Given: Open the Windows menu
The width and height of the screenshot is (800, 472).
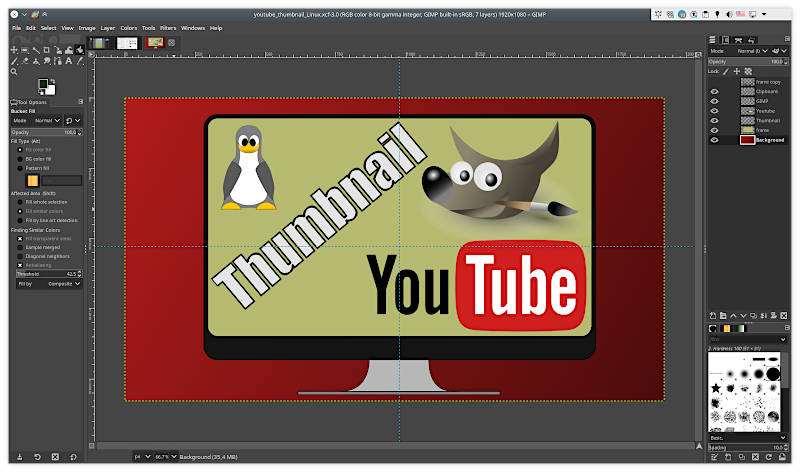Looking at the screenshot, I should 193,28.
